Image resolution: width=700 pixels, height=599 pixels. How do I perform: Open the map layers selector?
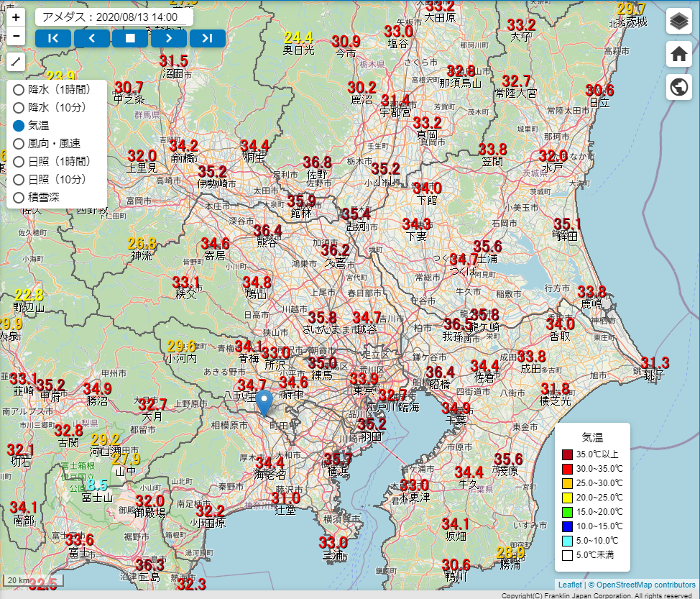click(678, 22)
